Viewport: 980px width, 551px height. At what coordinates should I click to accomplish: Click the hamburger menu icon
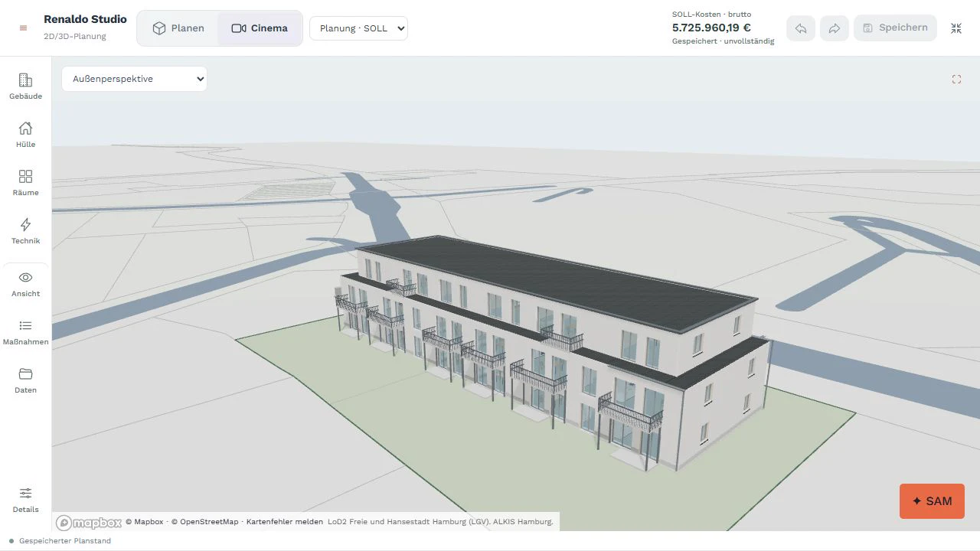pos(23,28)
